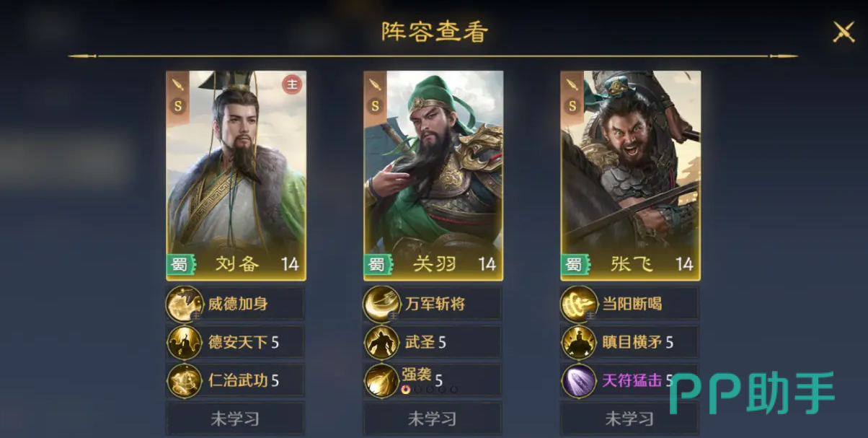The height and width of the screenshot is (438, 868).
Task: Select the 武圣 skill icon
Action: coord(382,342)
